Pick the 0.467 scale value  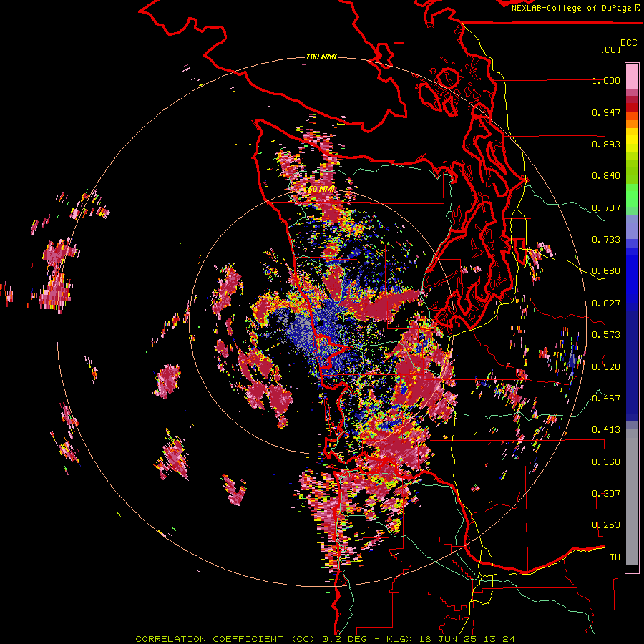click(606, 399)
